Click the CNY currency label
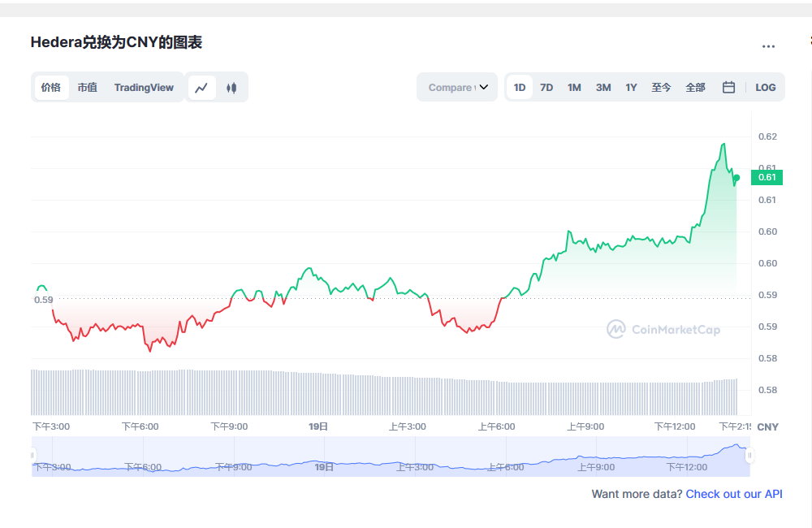The image size is (812, 528). click(767, 427)
